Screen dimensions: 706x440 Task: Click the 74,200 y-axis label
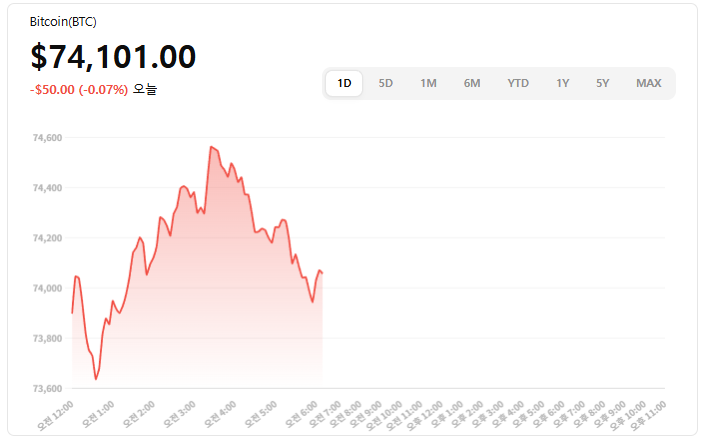[x=48, y=238]
